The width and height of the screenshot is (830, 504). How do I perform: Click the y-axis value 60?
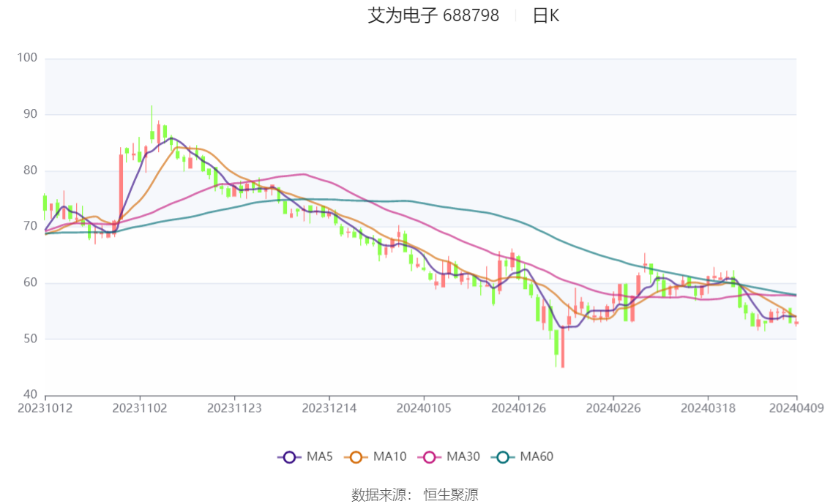pos(30,282)
